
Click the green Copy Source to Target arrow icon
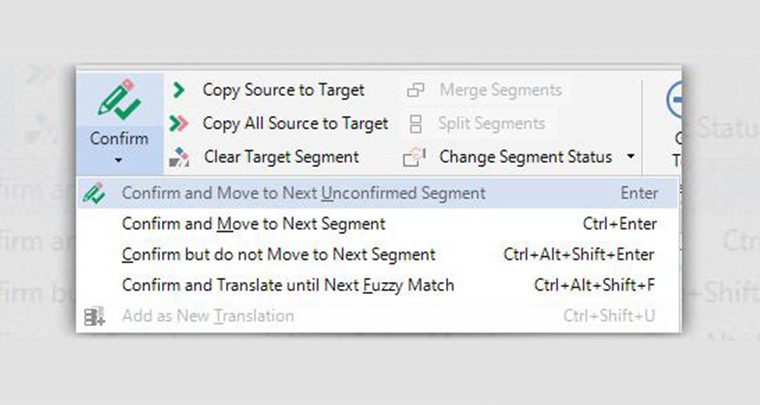pos(179,90)
